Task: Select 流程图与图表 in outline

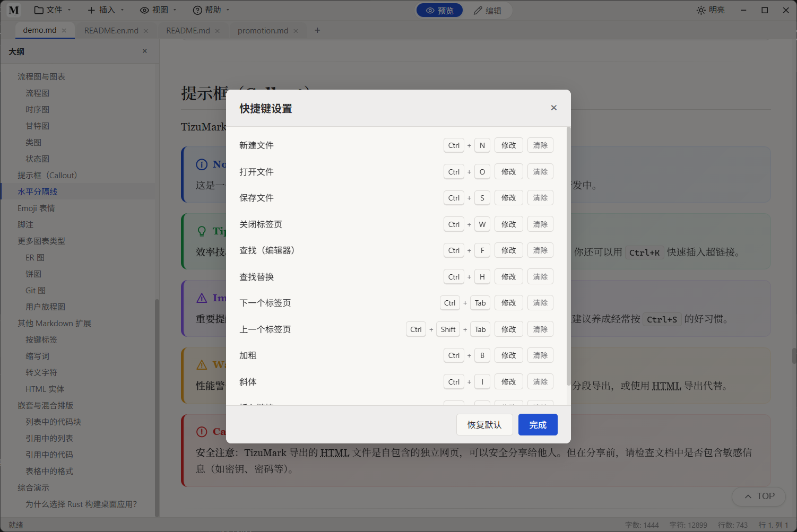Action: click(41, 76)
